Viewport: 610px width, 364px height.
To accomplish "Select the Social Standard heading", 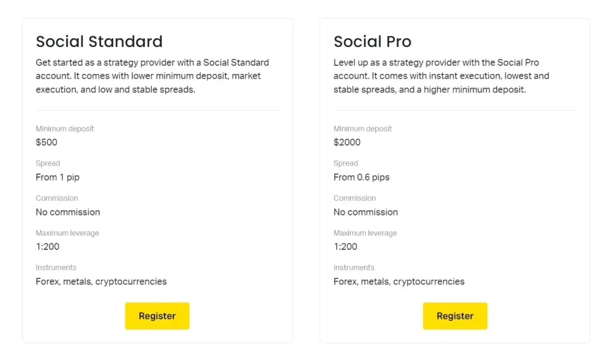I will [x=99, y=41].
